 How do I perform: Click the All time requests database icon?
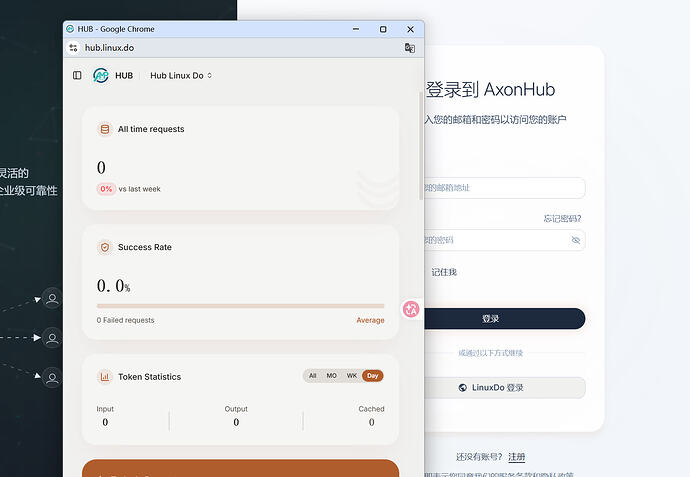pos(105,129)
